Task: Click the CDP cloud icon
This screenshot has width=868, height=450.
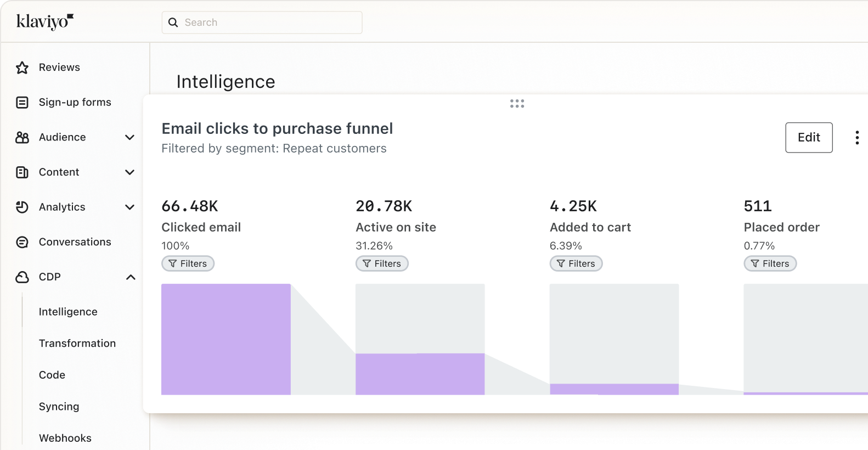Action: (x=22, y=277)
